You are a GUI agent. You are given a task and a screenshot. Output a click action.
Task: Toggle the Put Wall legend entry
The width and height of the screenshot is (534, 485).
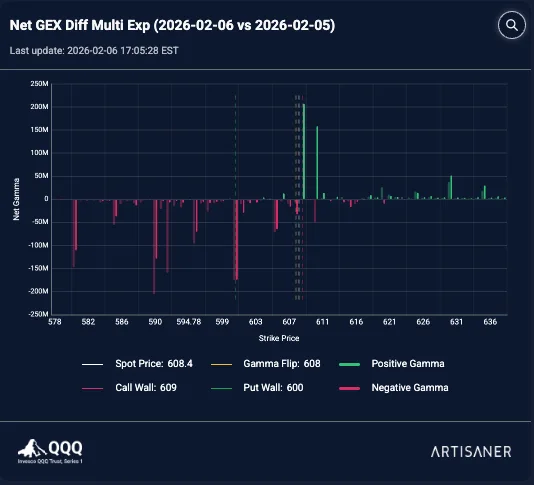257,388
